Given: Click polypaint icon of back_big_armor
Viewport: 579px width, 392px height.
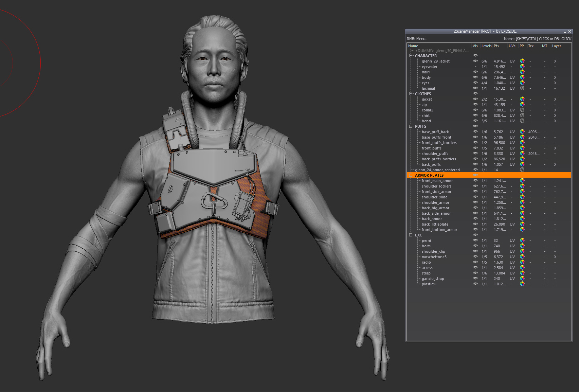Looking at the screenshot, I should (x=522, y=208).
